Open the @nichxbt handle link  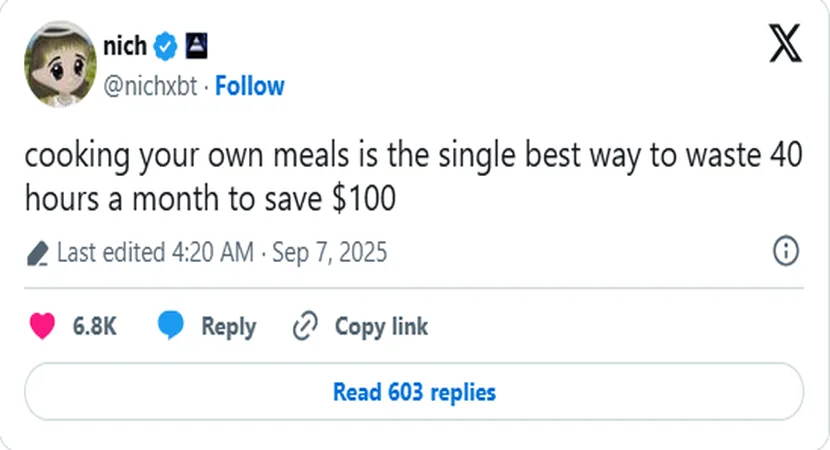(150, 86)
